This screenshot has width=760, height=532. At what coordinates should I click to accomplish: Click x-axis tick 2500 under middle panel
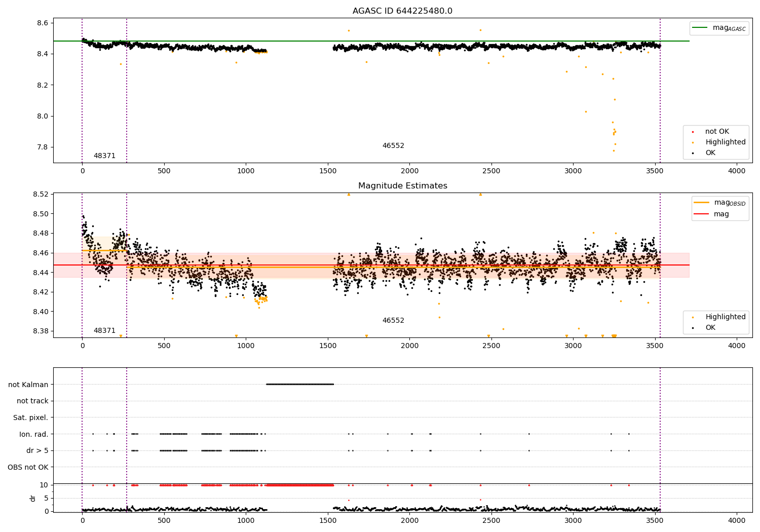coord(491,346)
